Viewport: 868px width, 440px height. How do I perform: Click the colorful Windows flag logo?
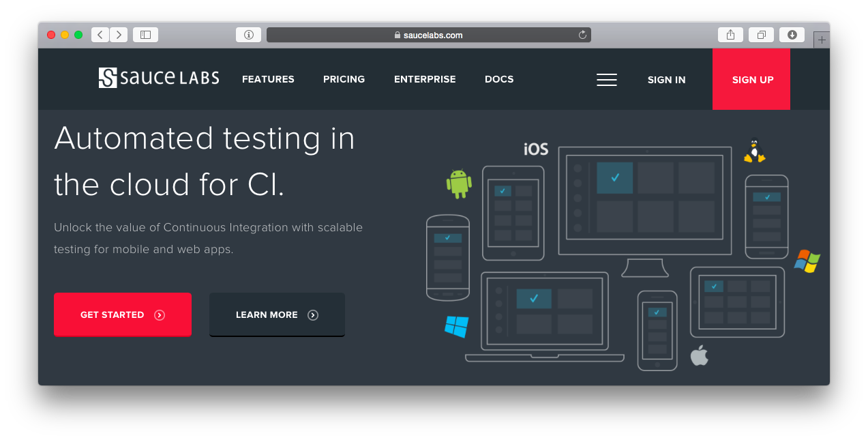(807, 261)
